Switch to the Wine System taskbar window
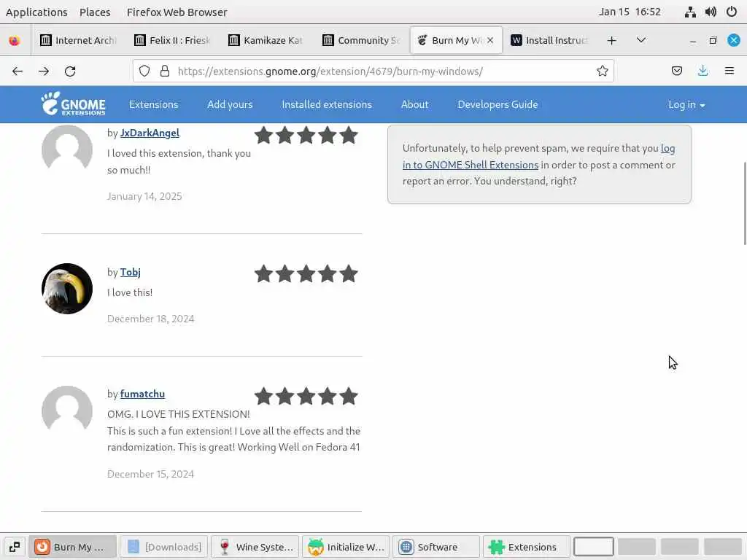The image size is (747, 560). click(255, 547)
